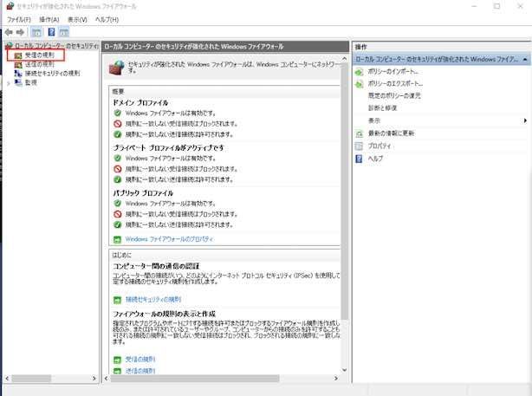Open ヘルプ in actions pane
This screenshot has width=532, height=396.
375,159
